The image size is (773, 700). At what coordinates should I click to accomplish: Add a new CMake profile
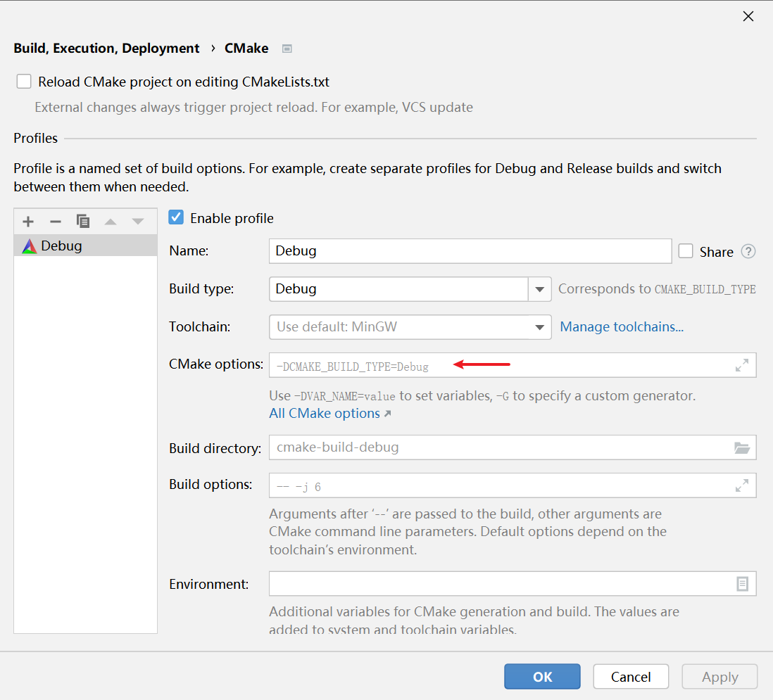(x=28, y=222)
